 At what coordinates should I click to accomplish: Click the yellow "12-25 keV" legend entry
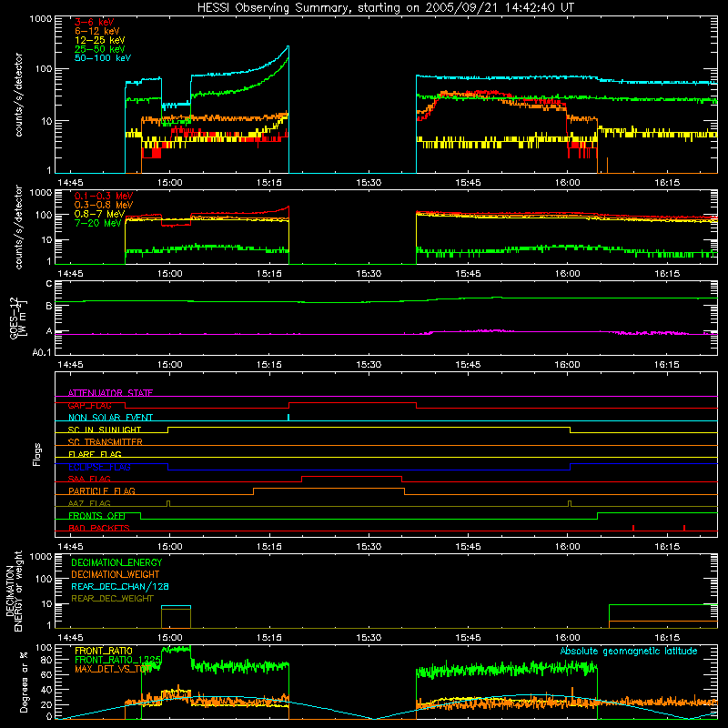click(x=100, y=40)
